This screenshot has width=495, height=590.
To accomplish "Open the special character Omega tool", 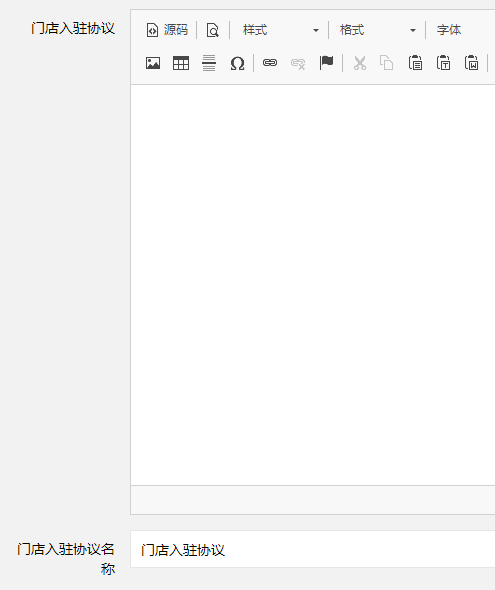I will pyautogui.click(x=237, y=63).
